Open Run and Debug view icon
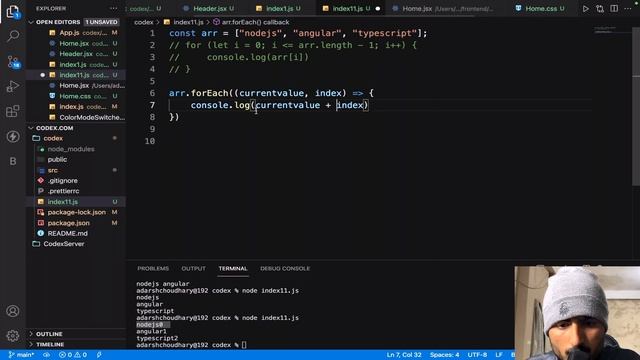The width and height of the screenshot is (640, 360). [x=13, y=87]
